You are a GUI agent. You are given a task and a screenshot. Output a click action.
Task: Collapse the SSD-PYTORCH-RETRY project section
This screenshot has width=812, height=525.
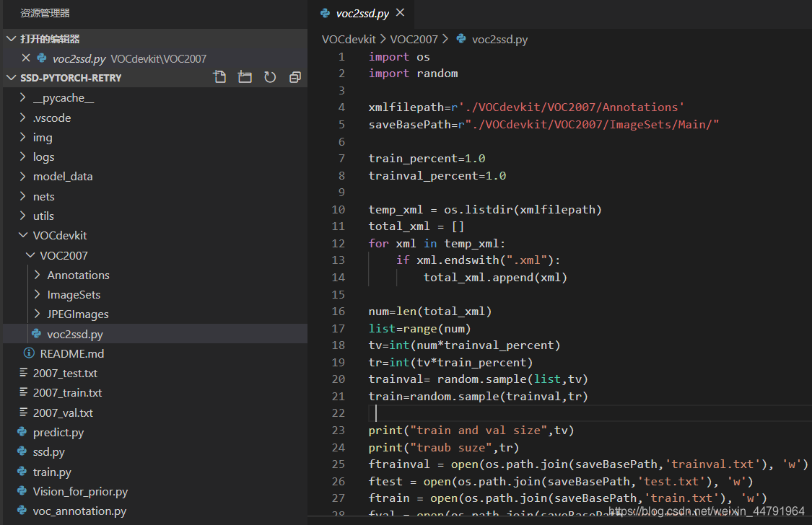coord(12,78)
